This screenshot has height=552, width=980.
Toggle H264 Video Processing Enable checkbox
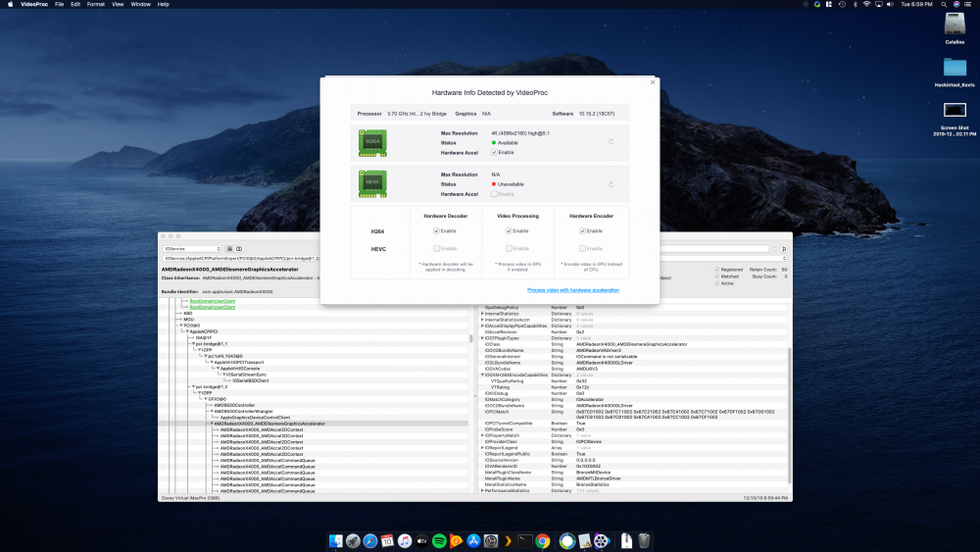coord(509,230)
